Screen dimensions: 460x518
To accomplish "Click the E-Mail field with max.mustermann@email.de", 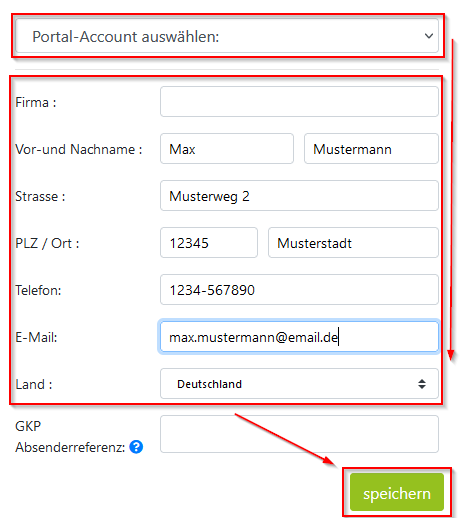I will pyautogui.click(x=299, y=337).
